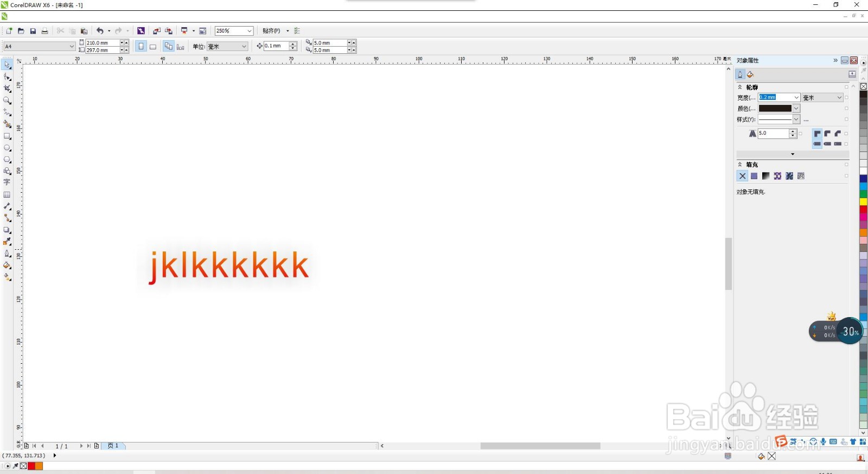Open the 贴齐(P) snap menu

[272, 31]
